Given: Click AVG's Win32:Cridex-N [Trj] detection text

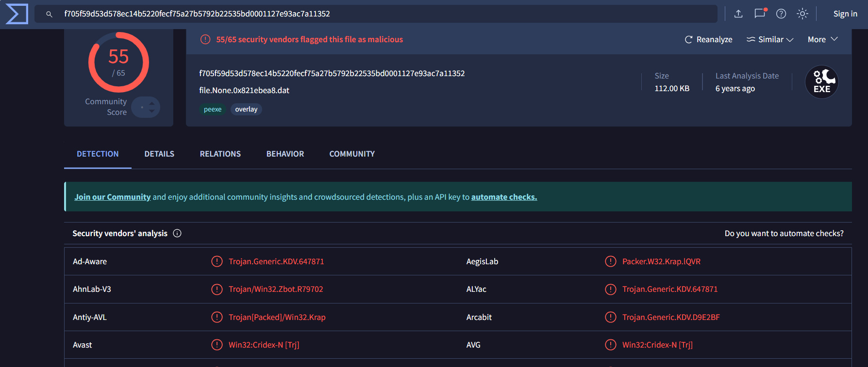Looking at the screenshot, I should [657, 345].
